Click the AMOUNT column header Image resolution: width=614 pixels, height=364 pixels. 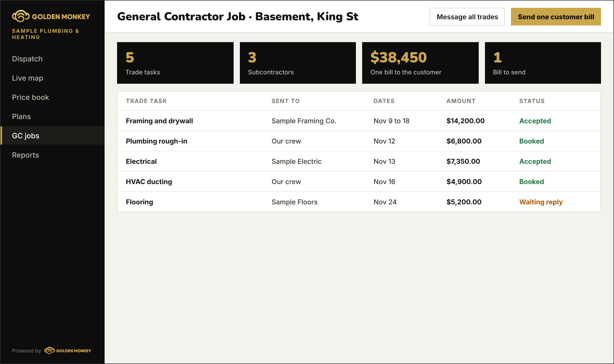click(461, 101)
